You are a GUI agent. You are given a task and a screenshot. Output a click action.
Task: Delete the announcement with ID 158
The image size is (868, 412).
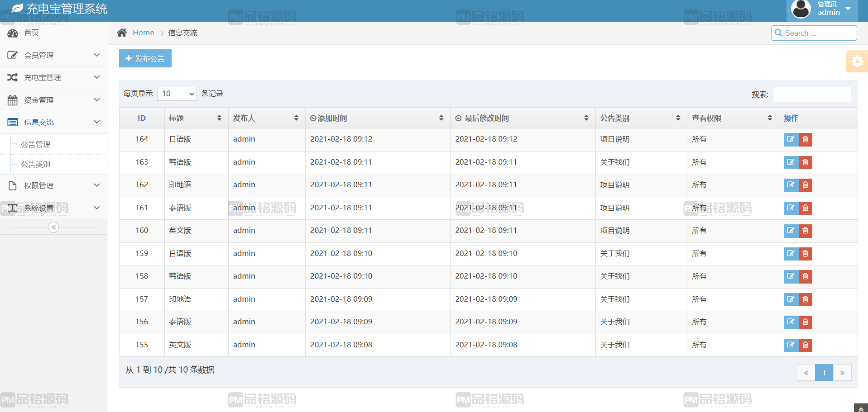[806, 276]
